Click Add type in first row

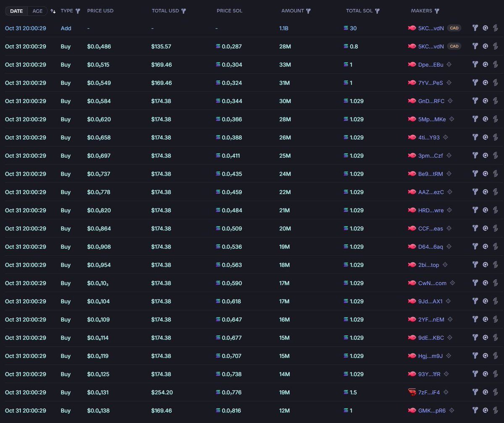(66, 28)
